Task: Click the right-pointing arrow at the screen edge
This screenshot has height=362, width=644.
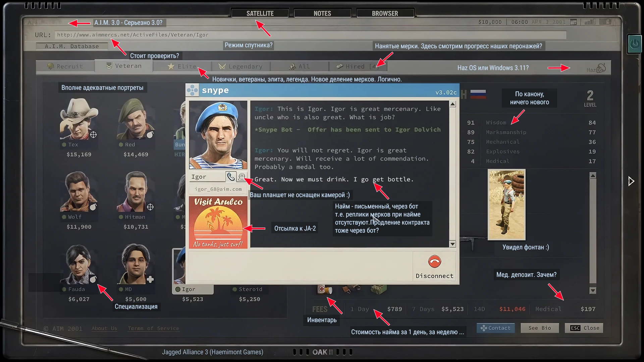Action: pyautogui.click(x=631, y=181)
